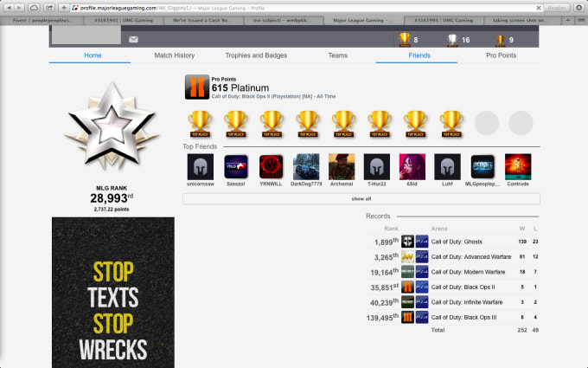Click the 28,993rd MLG rank number
Image resolution: width=588 pixels, height=368 pixels.
click(112, 198)
